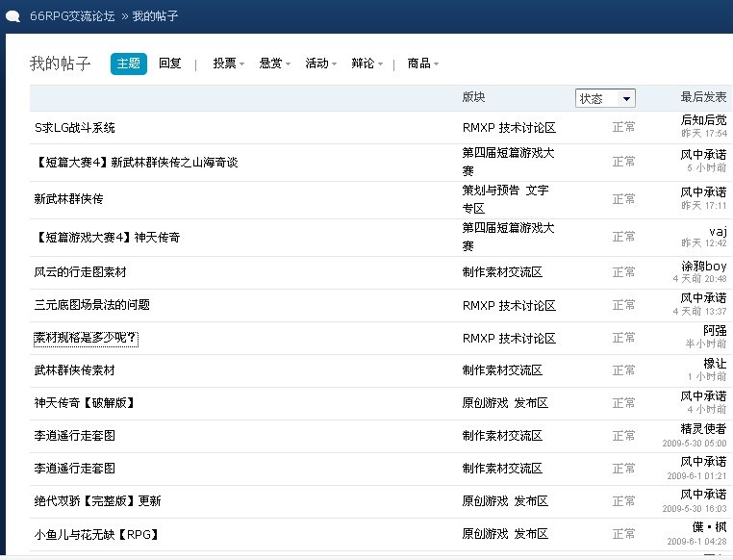The width and height of the screenshot is (733, 560).
Task: Jump to last post 昨天 17:54
Action: click(x=704, y=134)
